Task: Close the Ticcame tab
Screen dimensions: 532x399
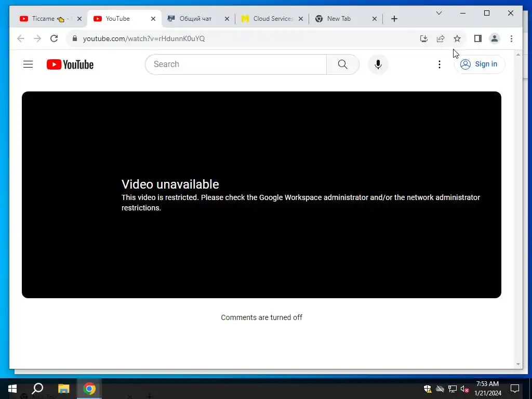Action: click(79, 19)
